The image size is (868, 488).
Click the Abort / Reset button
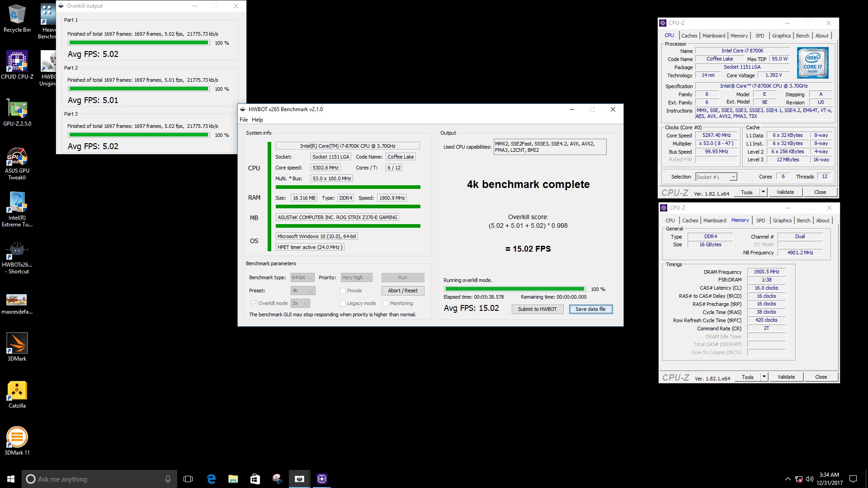tap(403, 291)
